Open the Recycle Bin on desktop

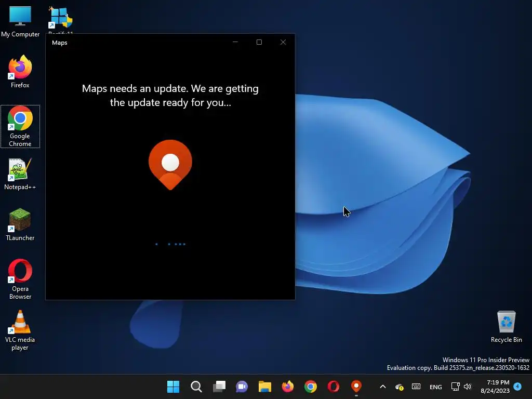(506, 326)
